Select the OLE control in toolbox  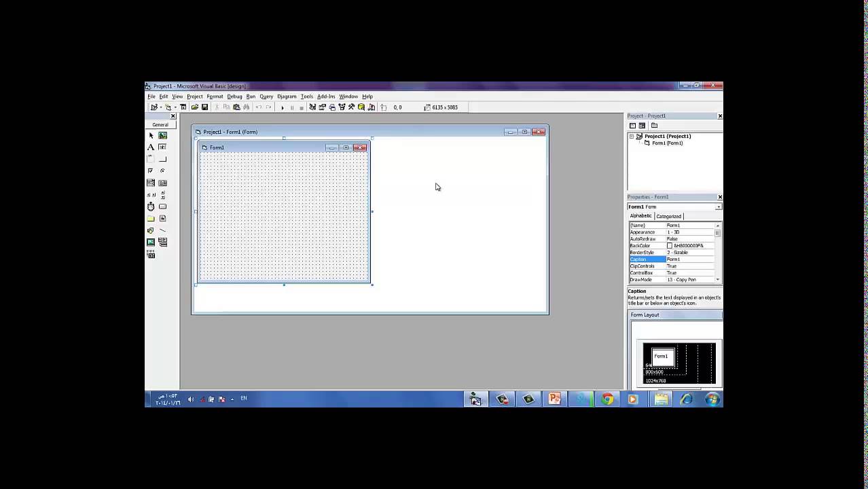pyautogui.click(x=151, y=255)
